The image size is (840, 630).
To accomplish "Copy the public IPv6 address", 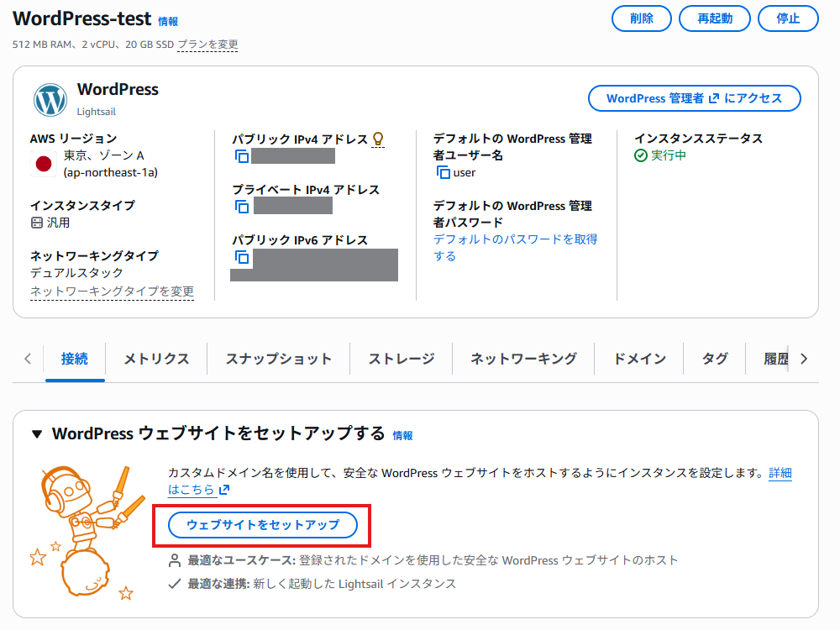I will coord(242,257).
